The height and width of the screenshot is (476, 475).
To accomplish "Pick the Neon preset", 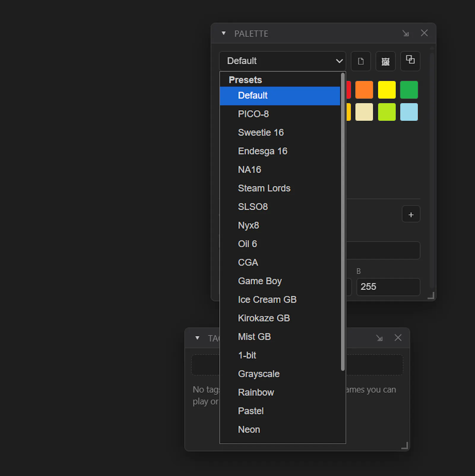I will point(280,430).
